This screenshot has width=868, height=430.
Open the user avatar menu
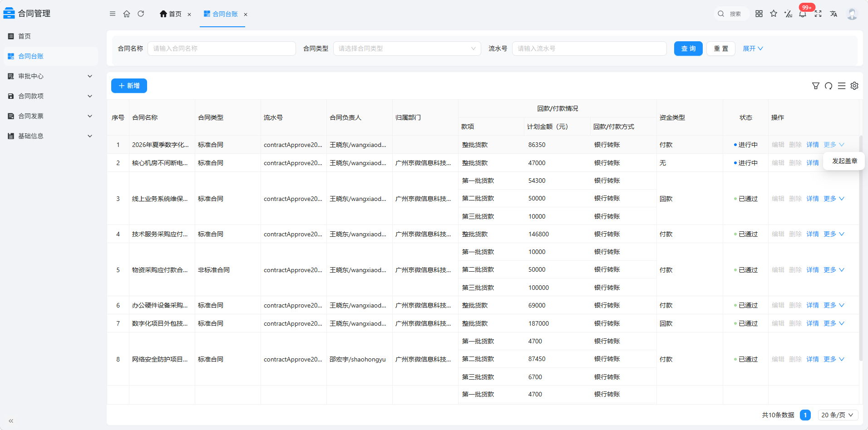click(852, 14)
